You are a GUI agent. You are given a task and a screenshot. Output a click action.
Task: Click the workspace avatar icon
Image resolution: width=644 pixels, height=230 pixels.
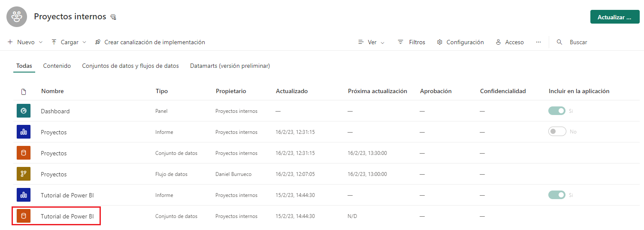coord(17,17)
